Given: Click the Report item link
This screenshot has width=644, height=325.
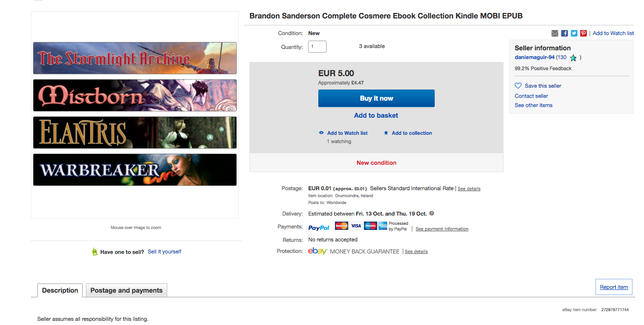Looking at the screenshot, I should pyautogui.click(x=614, y=287).
